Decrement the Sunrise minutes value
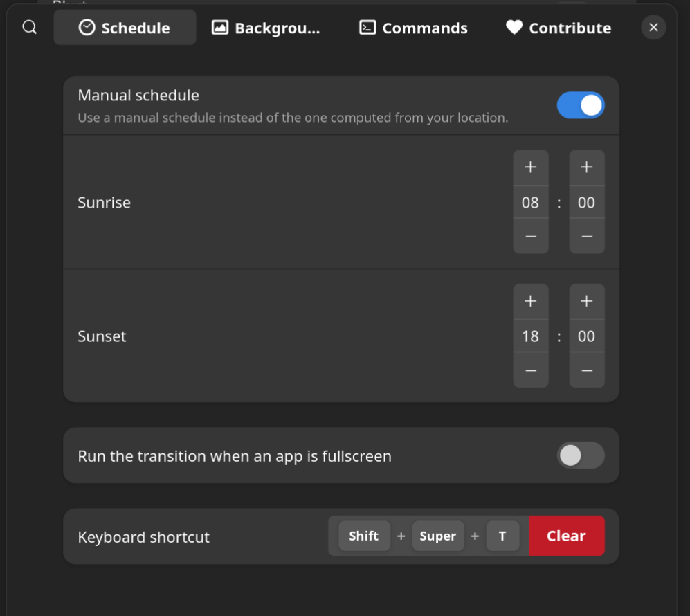Image resolution: width=690 pixels, height=616 pixels. 586,236
